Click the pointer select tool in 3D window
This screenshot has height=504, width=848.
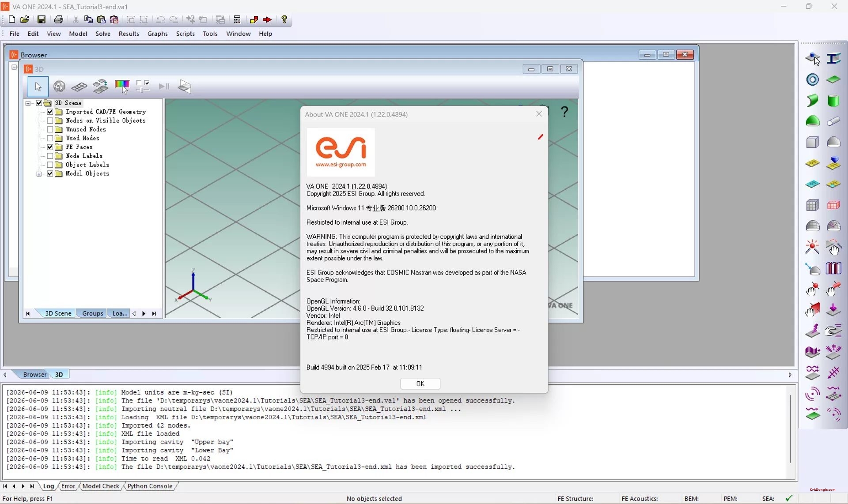click(38, 87)
